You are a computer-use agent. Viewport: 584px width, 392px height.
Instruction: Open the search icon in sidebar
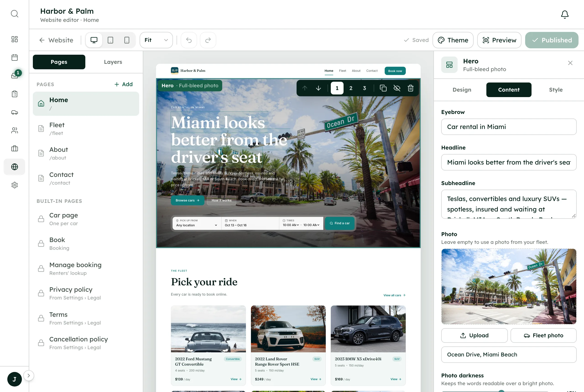coord(15,14)
